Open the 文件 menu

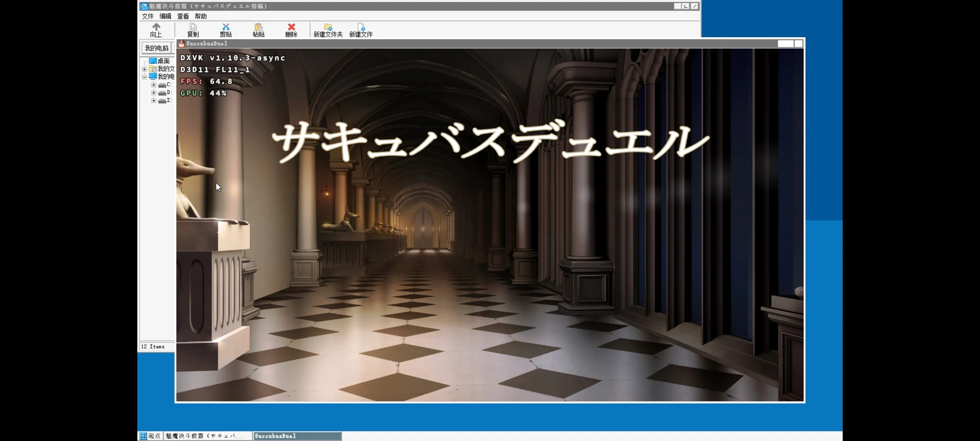(x=147, y=16)
